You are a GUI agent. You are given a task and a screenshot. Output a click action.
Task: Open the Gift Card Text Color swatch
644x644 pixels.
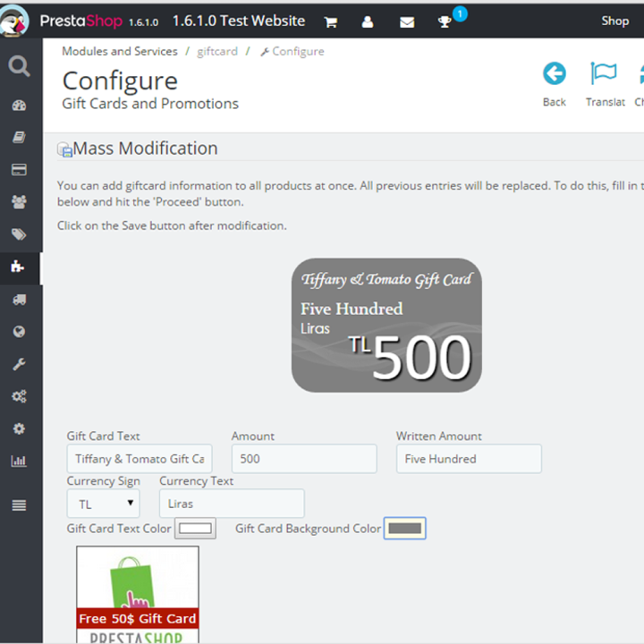(x=196, y=529)
